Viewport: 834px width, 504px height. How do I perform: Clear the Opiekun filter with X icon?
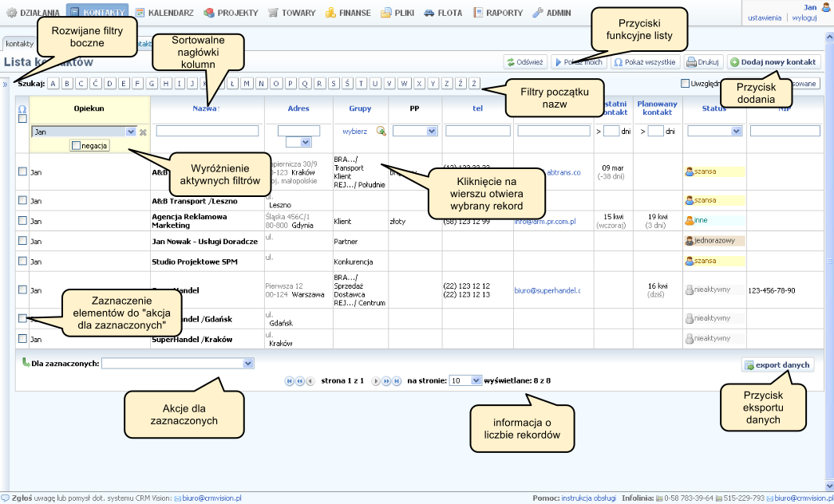click(143, 132)
